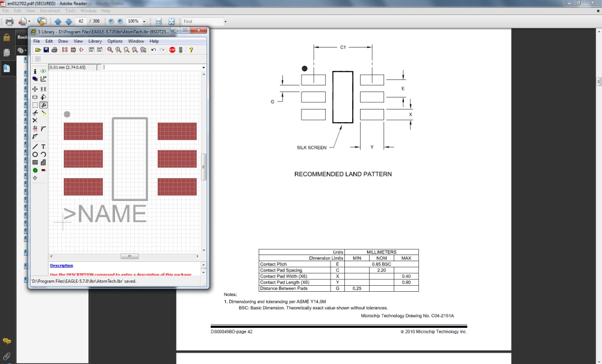
Task: Open the Attachments paperclip panel icon
Action: pyautogui.click(x=7, y=356)
